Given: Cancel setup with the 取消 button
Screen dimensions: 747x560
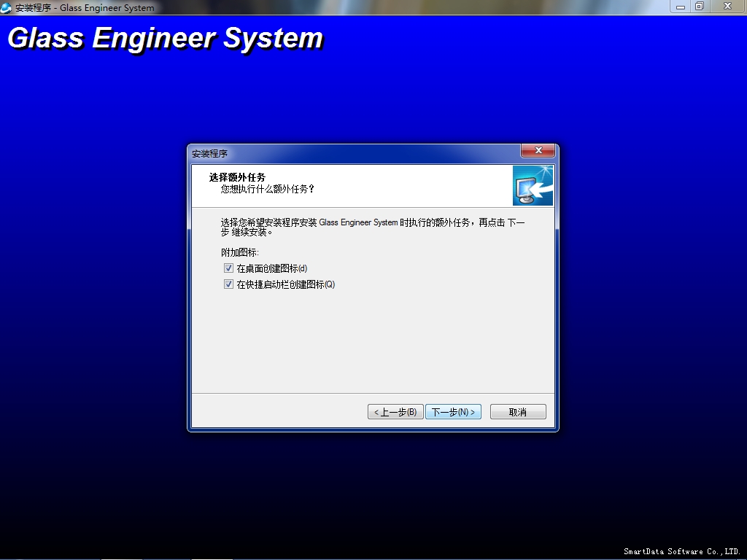Looking at the screenshot, I should click(518, 412).
